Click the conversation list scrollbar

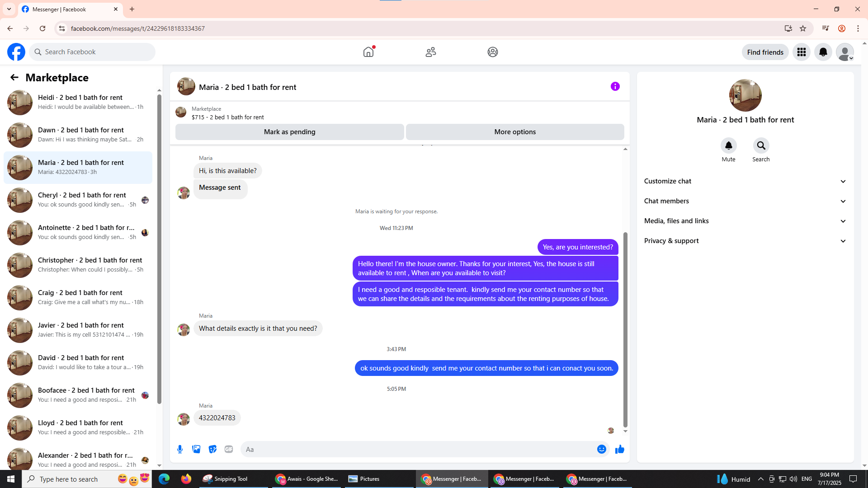(x=159, y=249)
